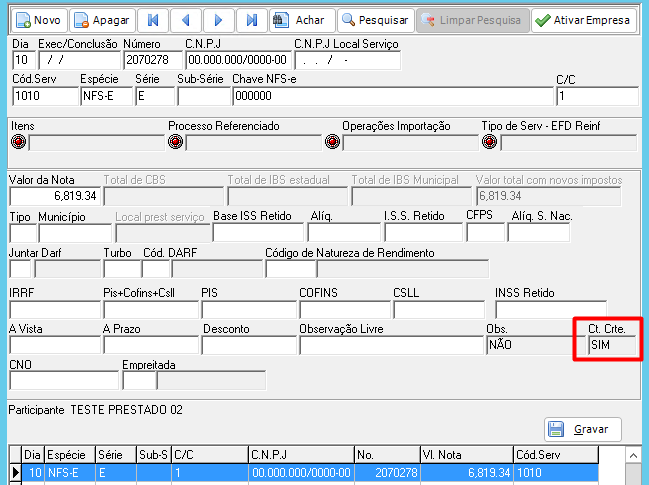Go to the previous record arrow

pyautogui.click(x=186, y=20)
